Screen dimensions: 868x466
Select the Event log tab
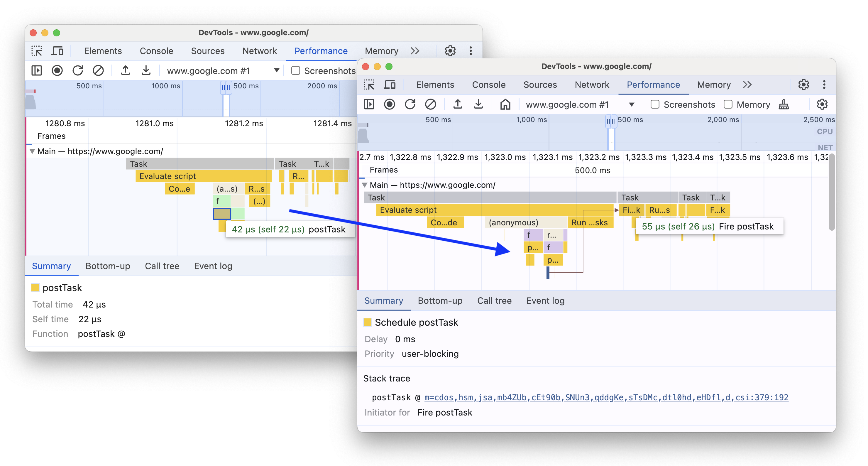545,300
